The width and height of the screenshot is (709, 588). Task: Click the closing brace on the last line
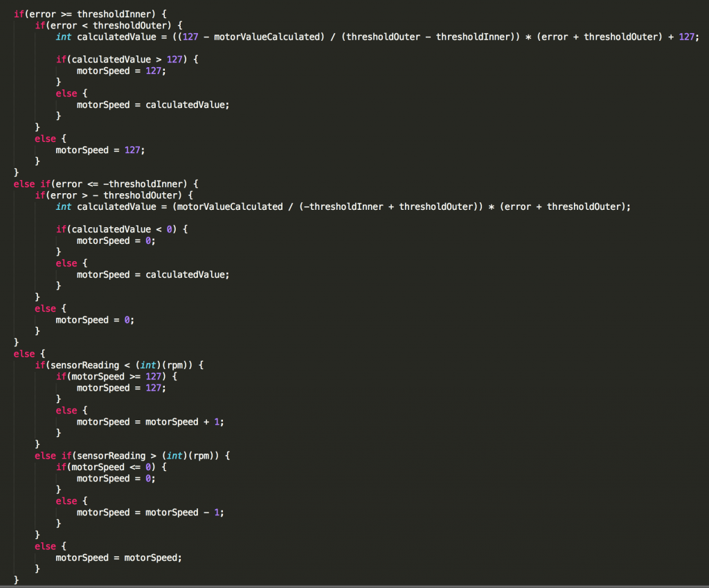coord(16,580)
